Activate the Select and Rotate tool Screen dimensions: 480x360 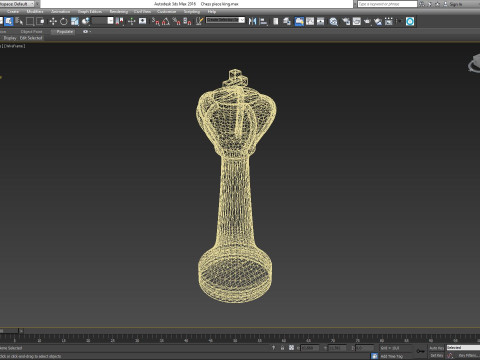(x=63, y=21)
